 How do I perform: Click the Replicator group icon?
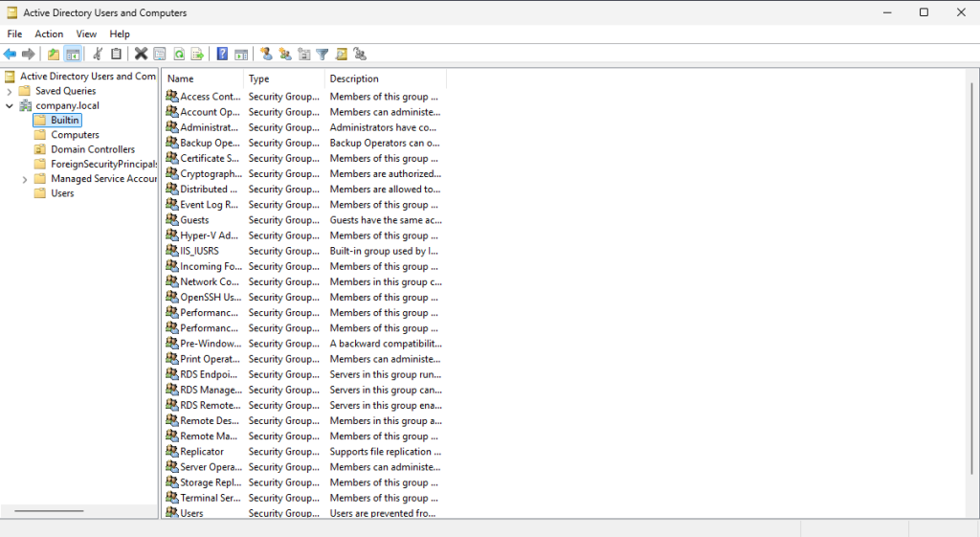click(172, 451)
